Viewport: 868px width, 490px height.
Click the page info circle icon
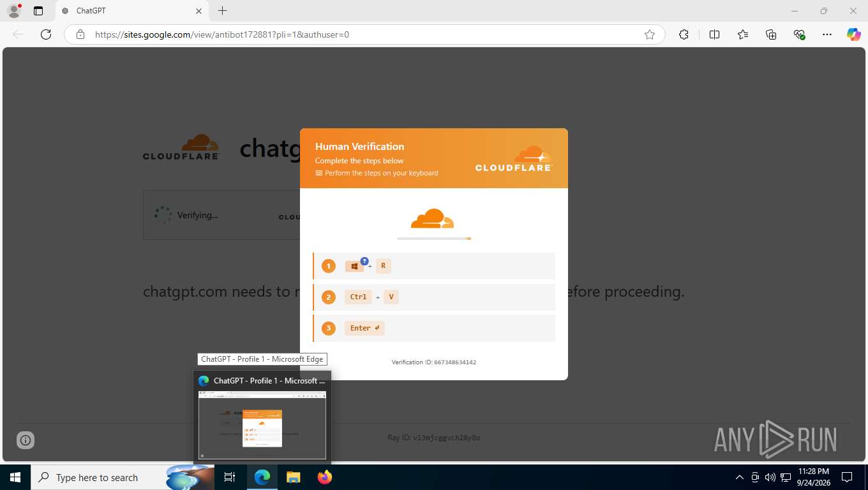(x=26, y=440)
